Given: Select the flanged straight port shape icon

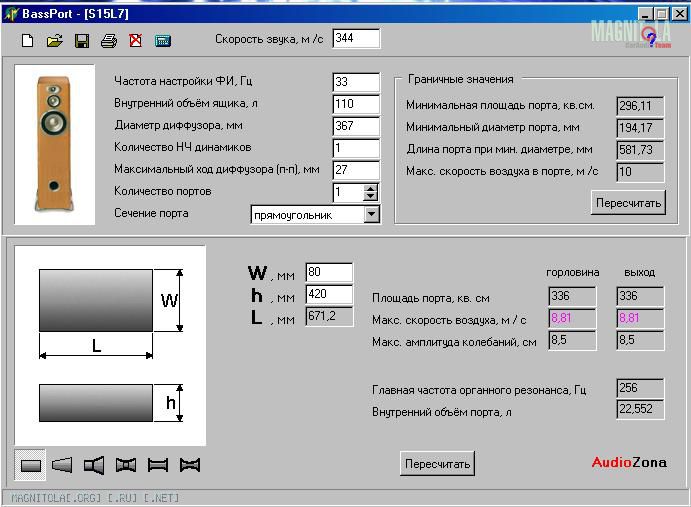Looking at the screenshot, I should pos(158,465).
